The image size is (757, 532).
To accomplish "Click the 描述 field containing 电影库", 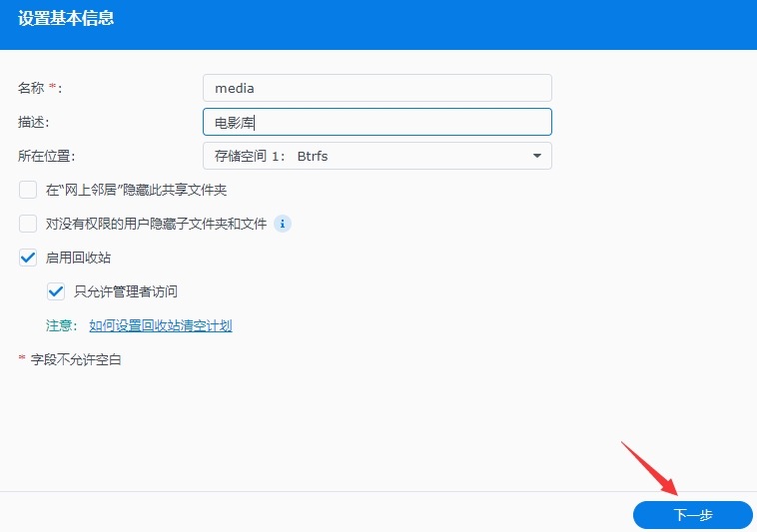I will coord(377,122).
